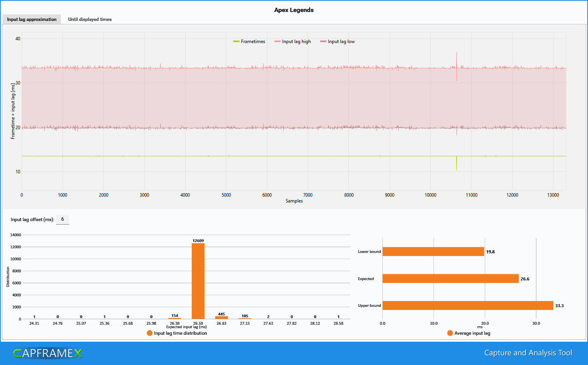
Task: Click the orange Input lag time distribution legend dot
Action: pyautogui.click(x=149, y=333)
